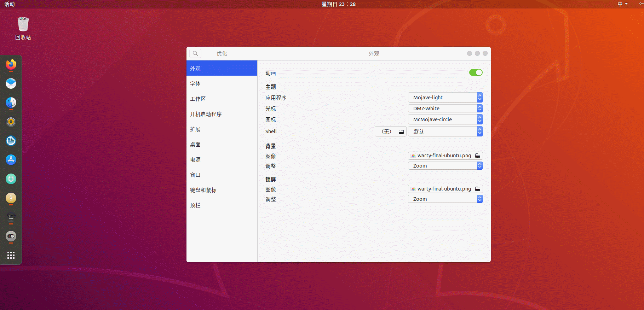This screenshot has height=310, width=644.
Task: Open the Shell 默认 theme dropdown
Action: [445, 131]
